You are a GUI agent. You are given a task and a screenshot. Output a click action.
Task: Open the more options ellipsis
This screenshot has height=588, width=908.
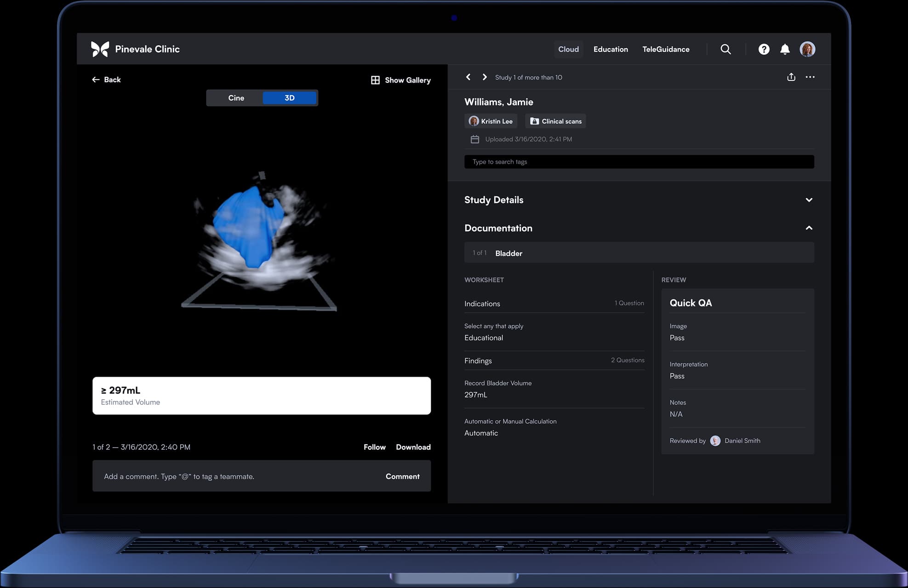(x=810, y=77)
